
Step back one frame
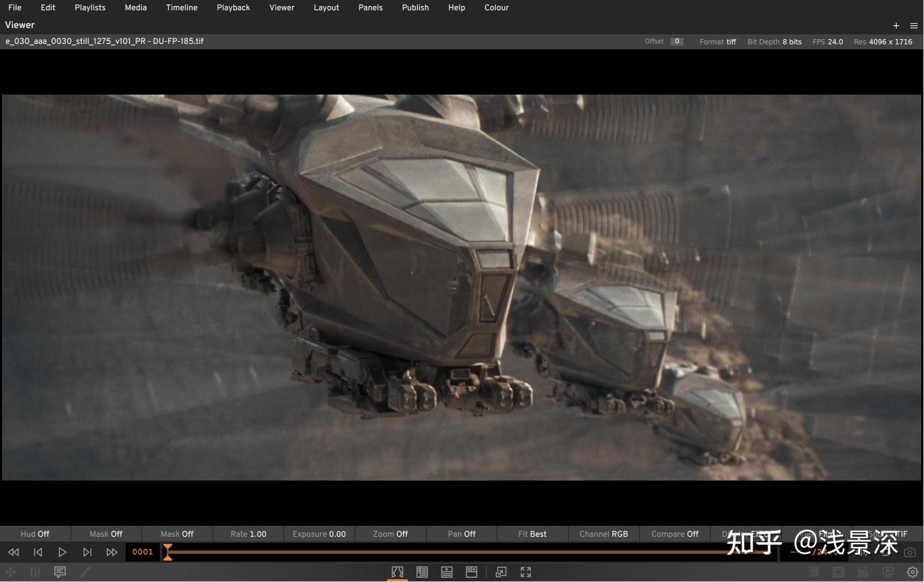click(38, 552)
